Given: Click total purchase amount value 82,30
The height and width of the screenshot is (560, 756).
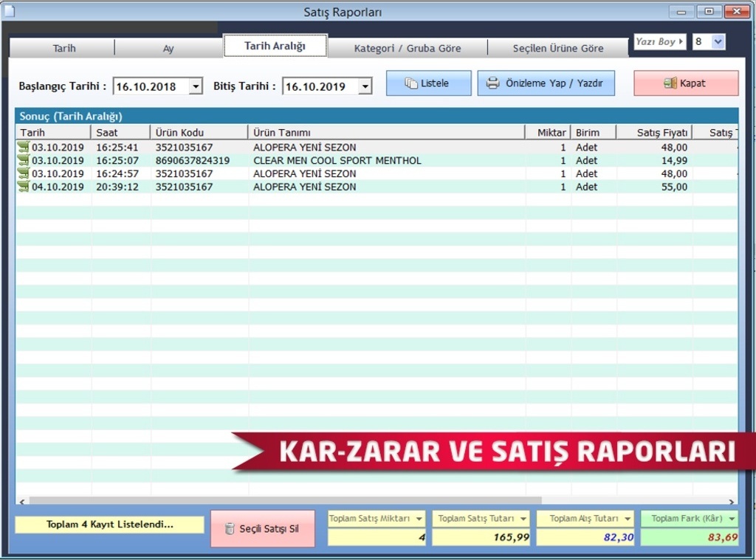Looking at the screenshot, I should [585, 537].
